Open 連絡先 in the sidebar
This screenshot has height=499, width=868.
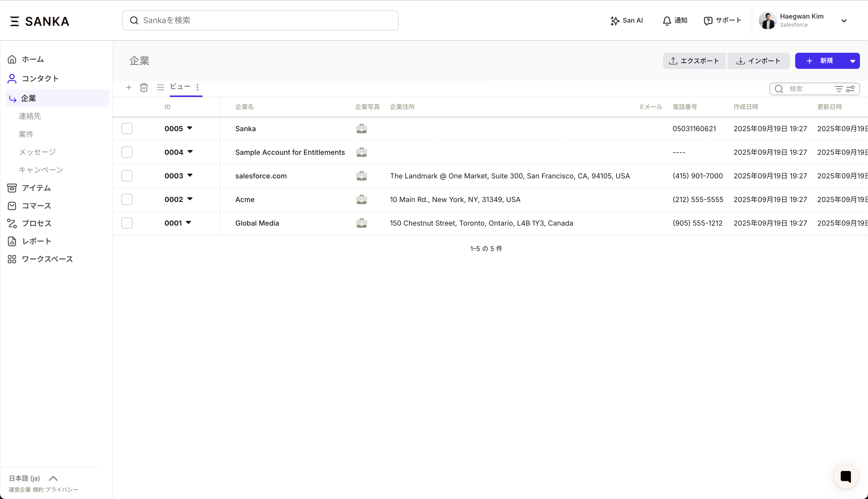click(30, 116)
